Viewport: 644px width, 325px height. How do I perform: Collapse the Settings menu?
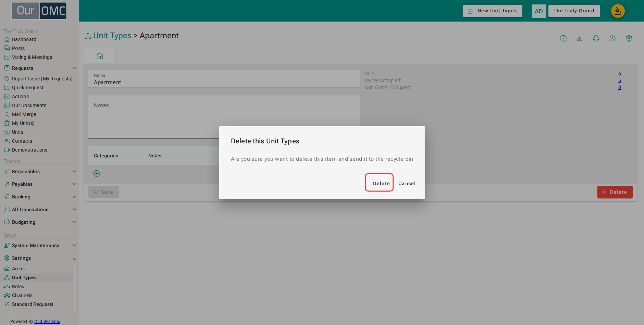39,258
